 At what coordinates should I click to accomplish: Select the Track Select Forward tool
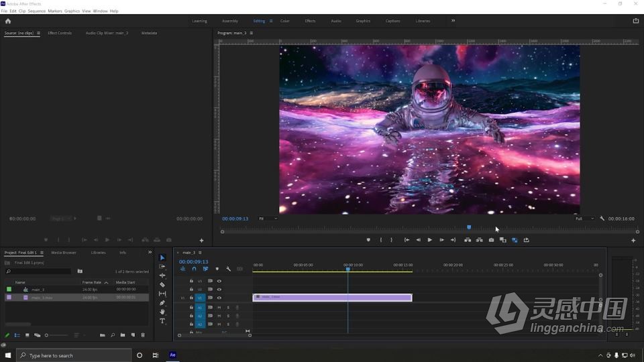coord(162,267)
